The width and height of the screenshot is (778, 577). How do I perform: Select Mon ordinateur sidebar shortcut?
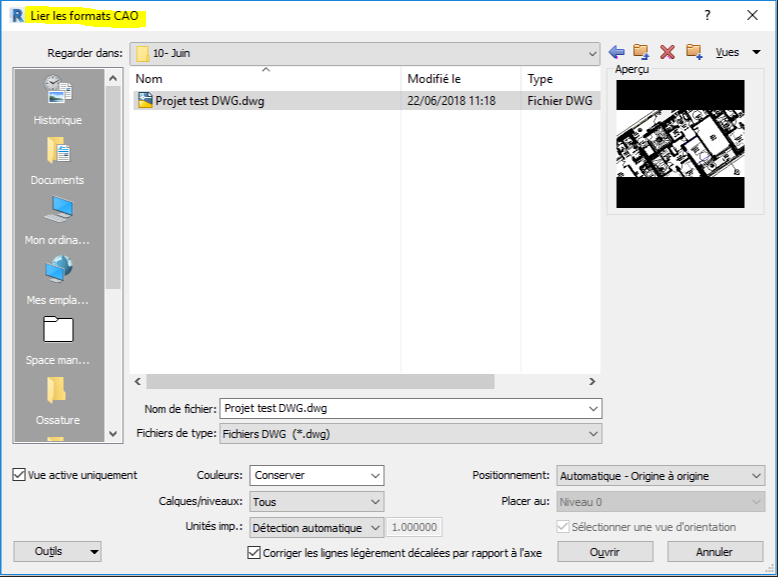pyautogui.click(x=57, y=220)
